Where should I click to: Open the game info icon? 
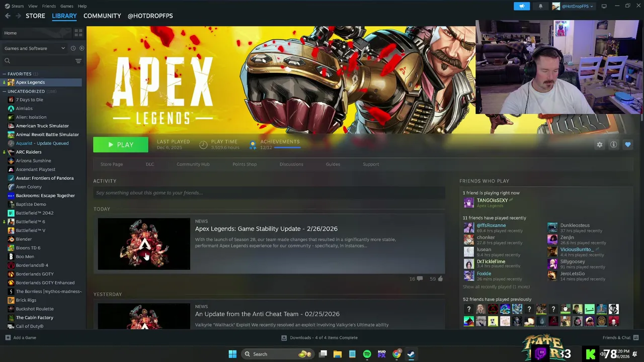click(x=613, y=144)
